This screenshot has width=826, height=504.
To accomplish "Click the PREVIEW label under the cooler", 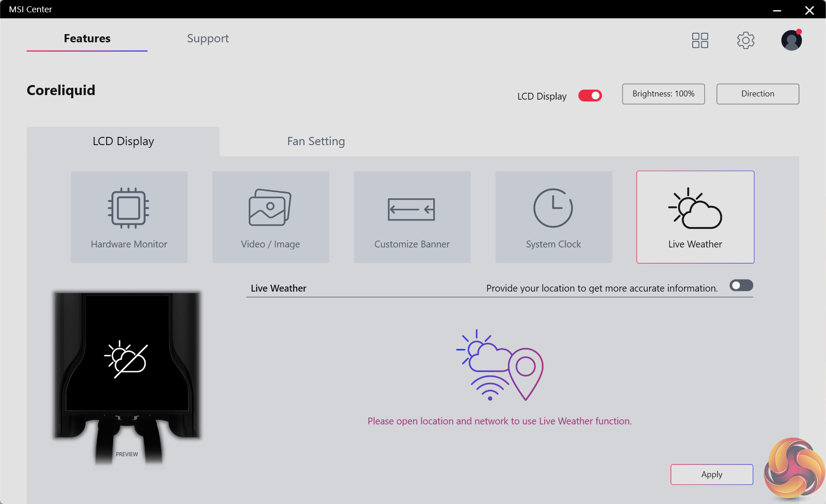I will 127,454.
